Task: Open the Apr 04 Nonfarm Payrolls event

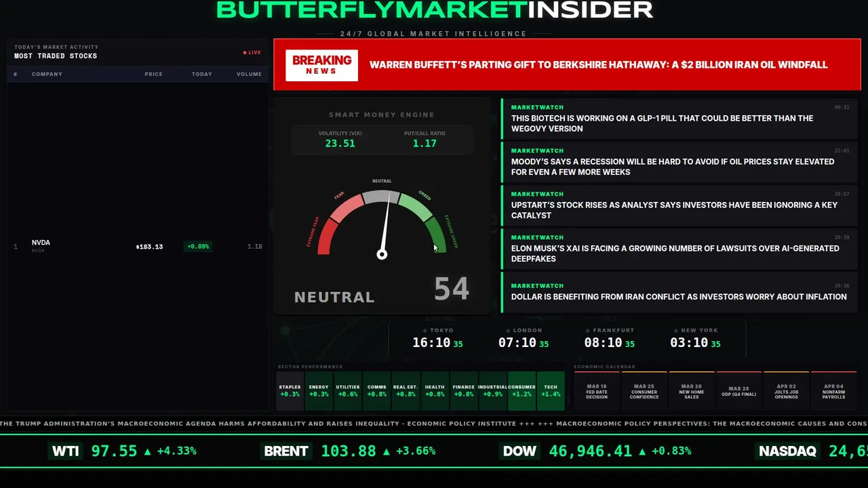Action: point(834,391)
